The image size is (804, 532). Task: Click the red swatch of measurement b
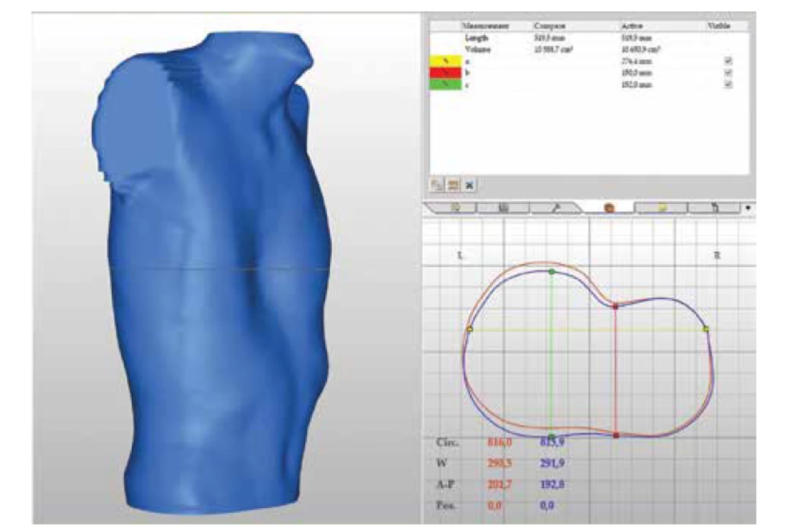pos(446,72)
